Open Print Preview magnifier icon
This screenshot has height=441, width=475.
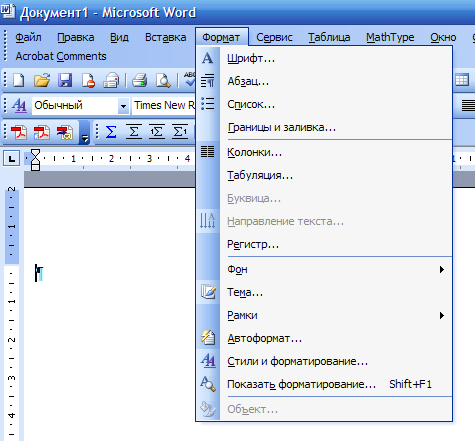(163, 80)
